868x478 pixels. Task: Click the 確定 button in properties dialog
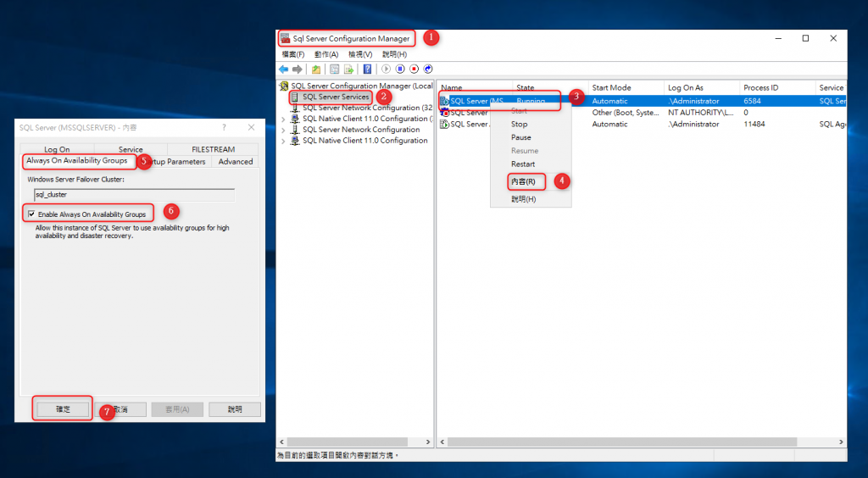click(x=63, y=409)
